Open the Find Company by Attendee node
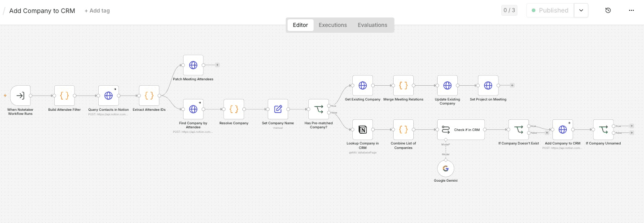Image resolution: width=644 pixels, height=223 pixels. pos(193,109)
